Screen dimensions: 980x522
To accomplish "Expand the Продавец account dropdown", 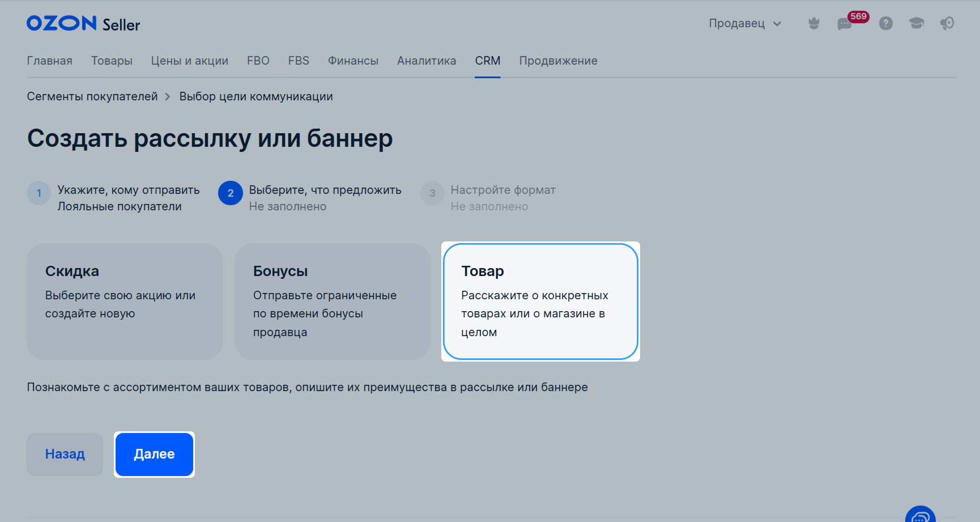I will click(x=744, y=23).
